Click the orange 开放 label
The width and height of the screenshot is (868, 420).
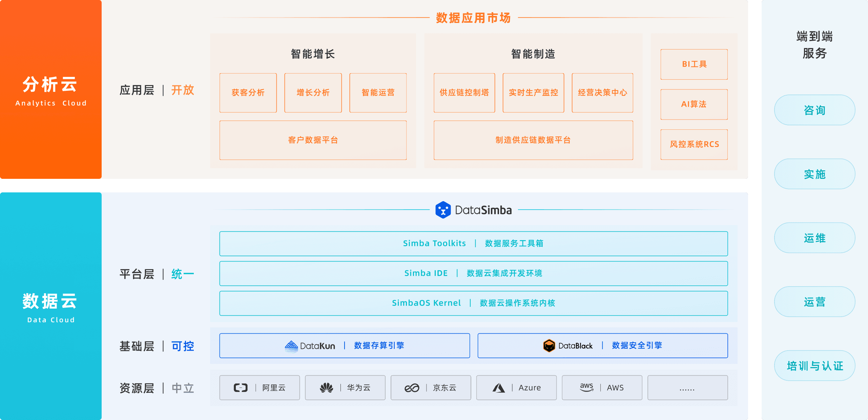pyautogui.click(x=183, y=90)
